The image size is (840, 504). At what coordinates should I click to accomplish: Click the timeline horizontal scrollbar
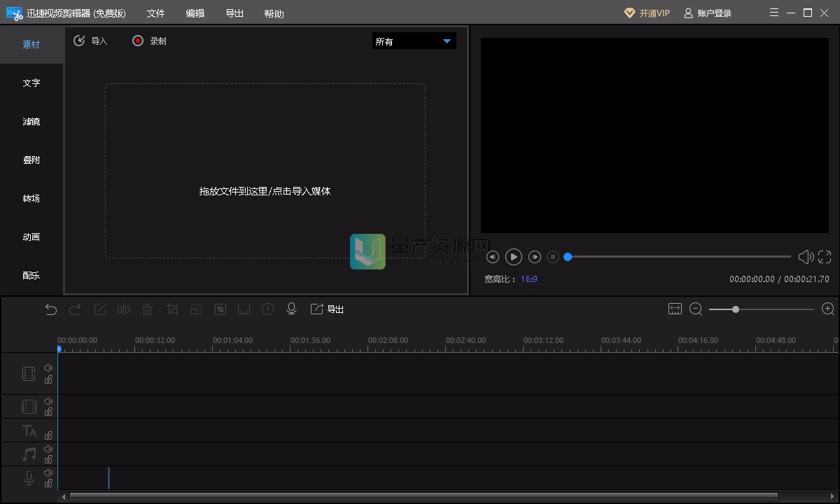point(423,497)
